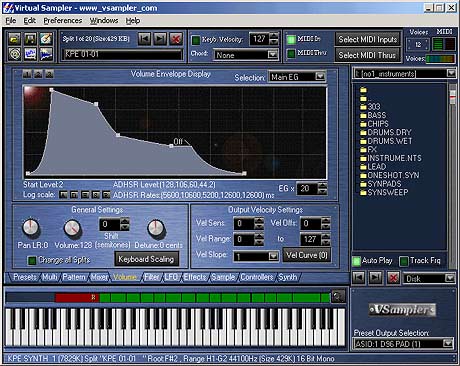This screenshot has height=366, width=460.
Task: Click the MIDI activity meter under MIDI label
Action: [443, 44]
